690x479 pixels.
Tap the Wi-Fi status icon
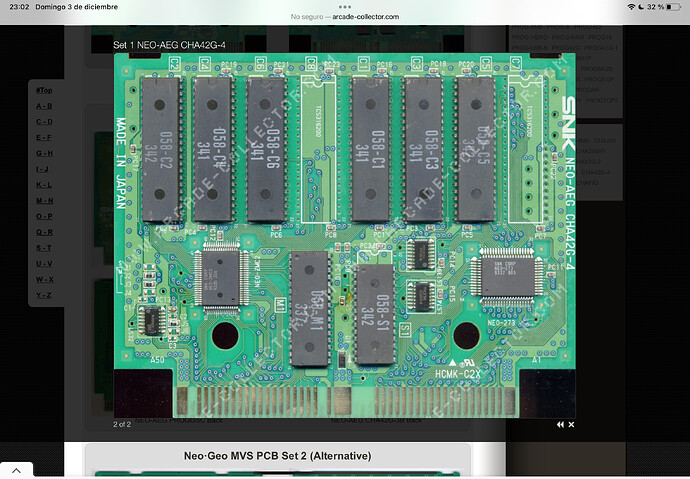click(x=631, y=7)
